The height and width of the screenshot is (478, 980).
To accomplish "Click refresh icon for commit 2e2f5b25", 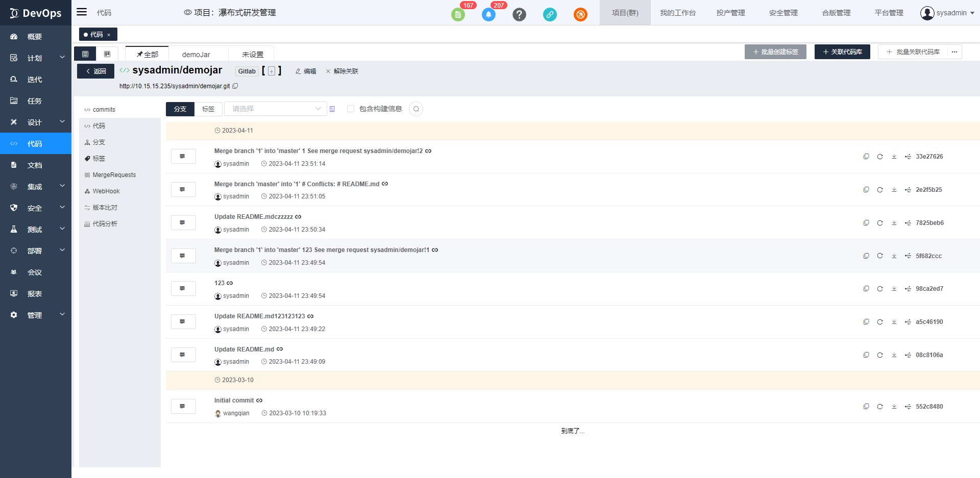I will click(880, 190).
